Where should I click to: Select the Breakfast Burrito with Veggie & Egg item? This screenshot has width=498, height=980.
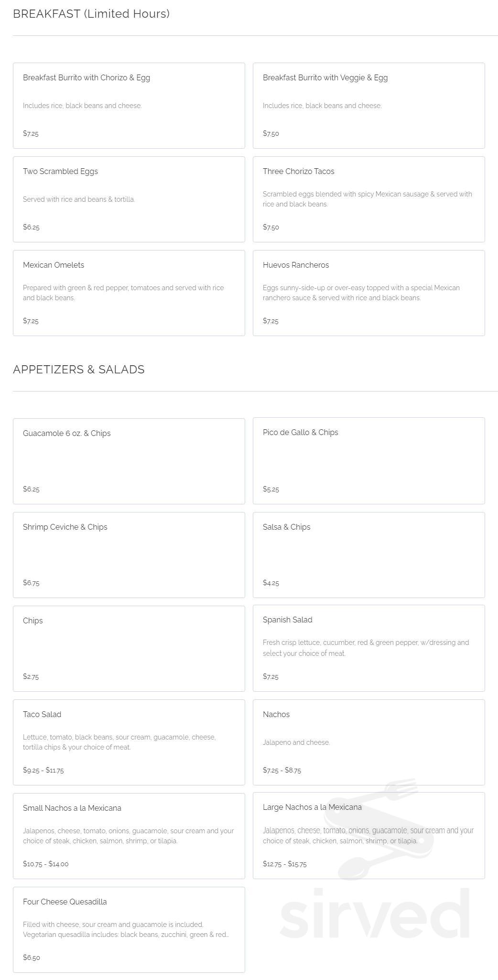click(368, 105)
